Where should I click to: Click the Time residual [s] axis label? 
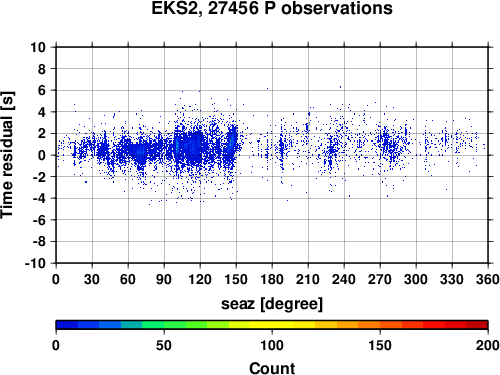click(7, 155)
